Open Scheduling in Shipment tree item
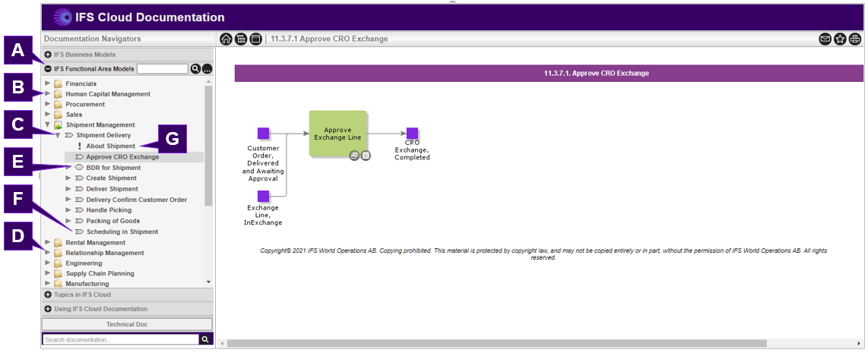Screen dimensions: 868x353 tap(122, 232)
